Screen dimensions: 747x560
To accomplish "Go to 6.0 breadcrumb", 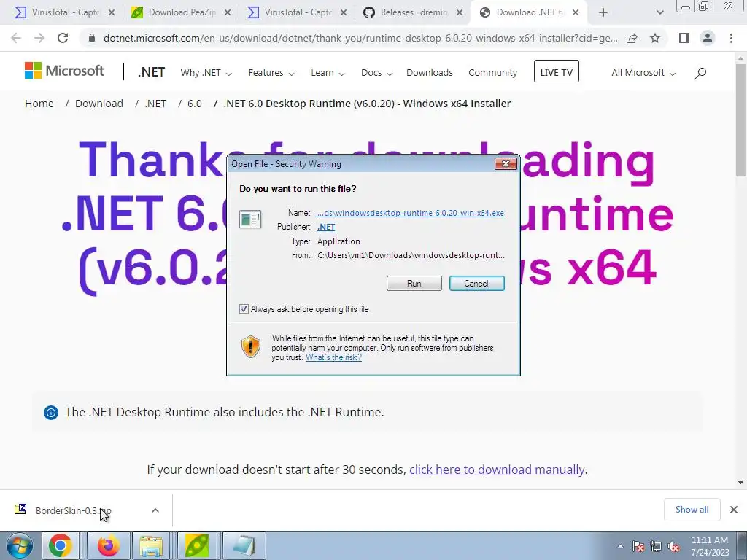I will [x=194, y=104].
